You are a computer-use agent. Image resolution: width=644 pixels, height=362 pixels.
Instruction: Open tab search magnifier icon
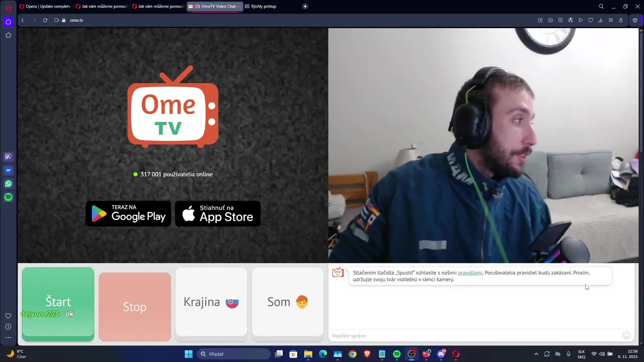coord(601,7)
